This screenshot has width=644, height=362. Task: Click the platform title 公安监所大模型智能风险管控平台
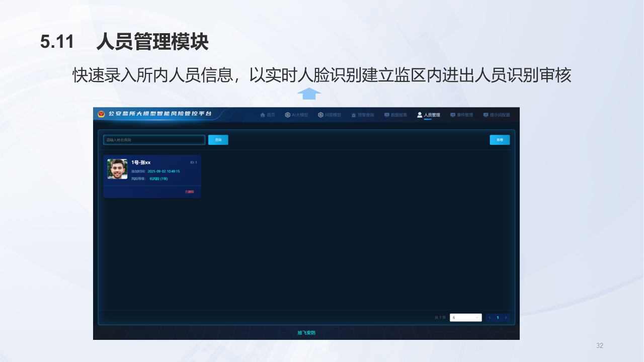160,114
